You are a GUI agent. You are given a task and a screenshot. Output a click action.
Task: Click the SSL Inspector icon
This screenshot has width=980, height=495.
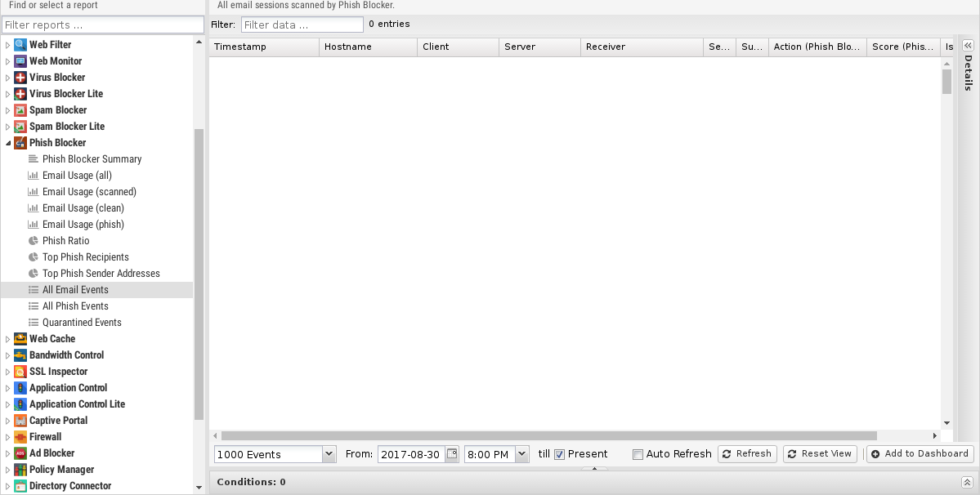tap(20, 372)
